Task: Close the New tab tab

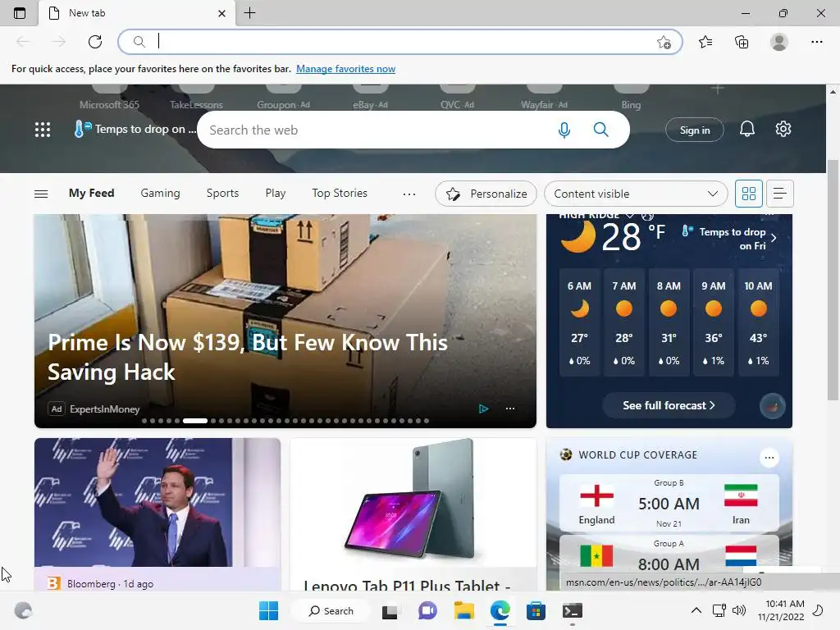Action: tap(221, 13)
